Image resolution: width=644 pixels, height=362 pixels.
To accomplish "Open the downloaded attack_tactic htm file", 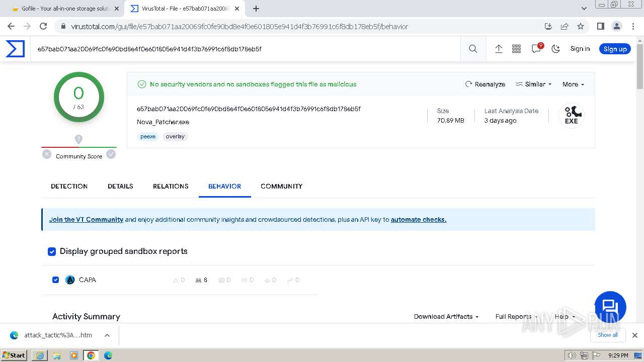I will (58, 335).
